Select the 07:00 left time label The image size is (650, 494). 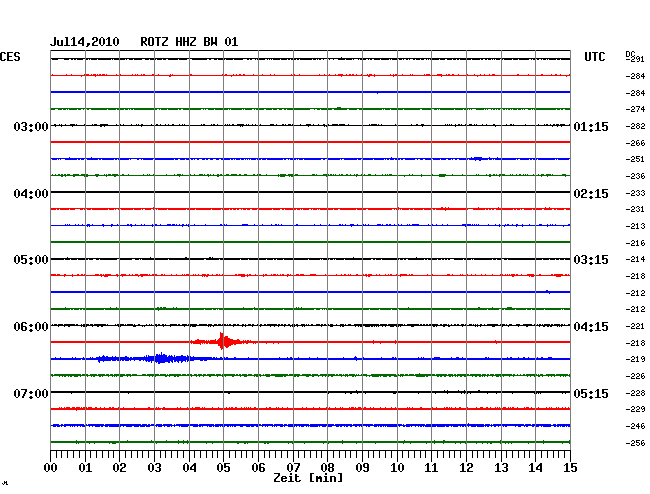[x=31, y=393]
